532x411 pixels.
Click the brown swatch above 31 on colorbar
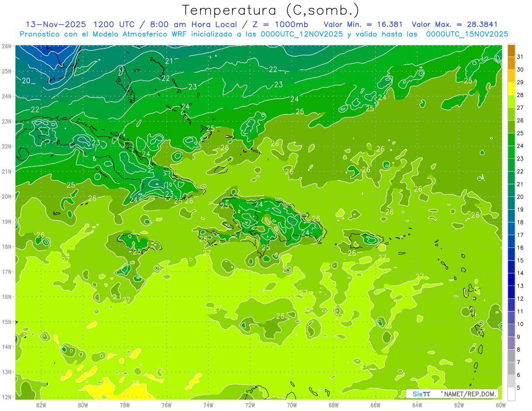511,51
